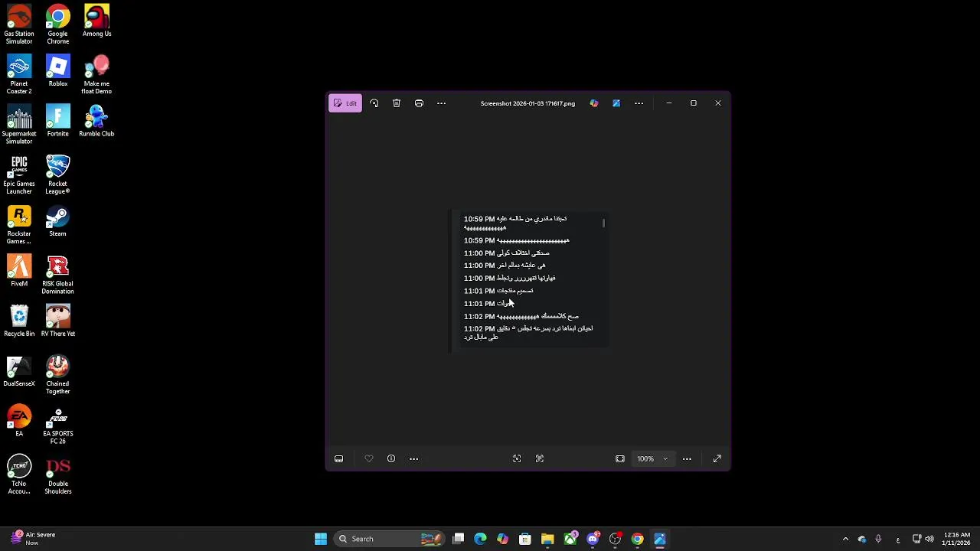Delete the screenshot with trash icon
This screenshot has height=551, width=980.
(x=397, y=103)
